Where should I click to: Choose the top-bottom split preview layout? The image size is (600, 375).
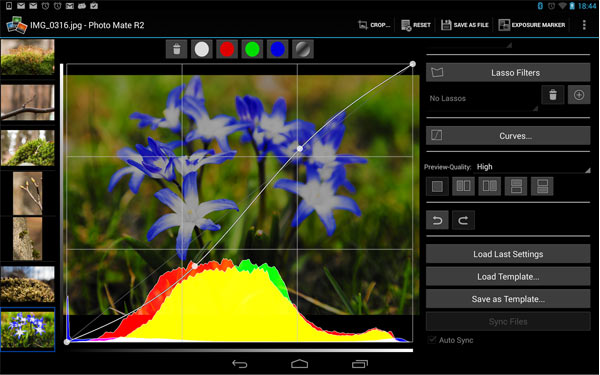pyautogui.click(x=516, y=186)
